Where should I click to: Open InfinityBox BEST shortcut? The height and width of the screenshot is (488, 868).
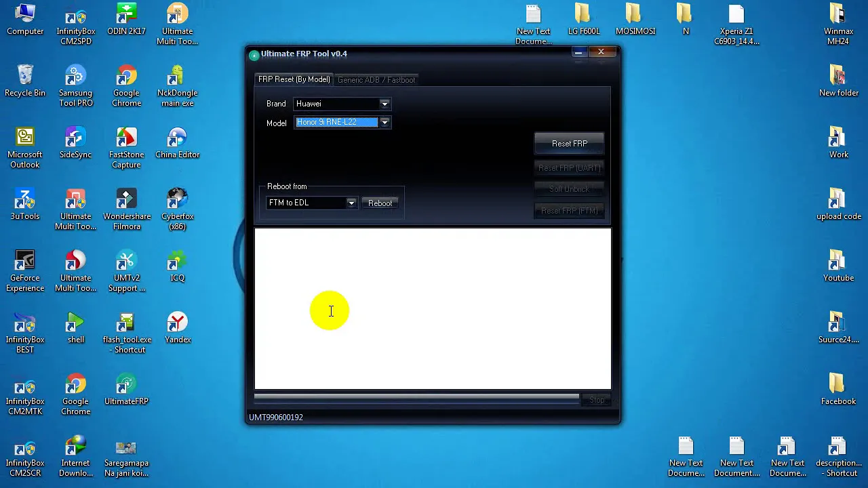[x=25, y=333]
